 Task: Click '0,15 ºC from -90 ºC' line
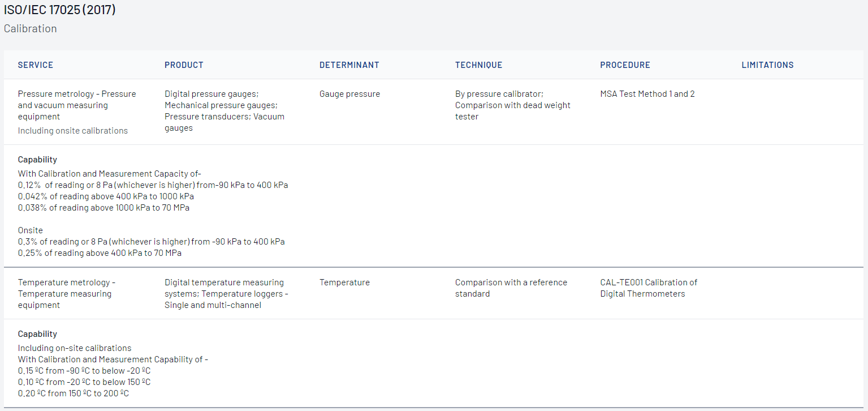point(84,371)
